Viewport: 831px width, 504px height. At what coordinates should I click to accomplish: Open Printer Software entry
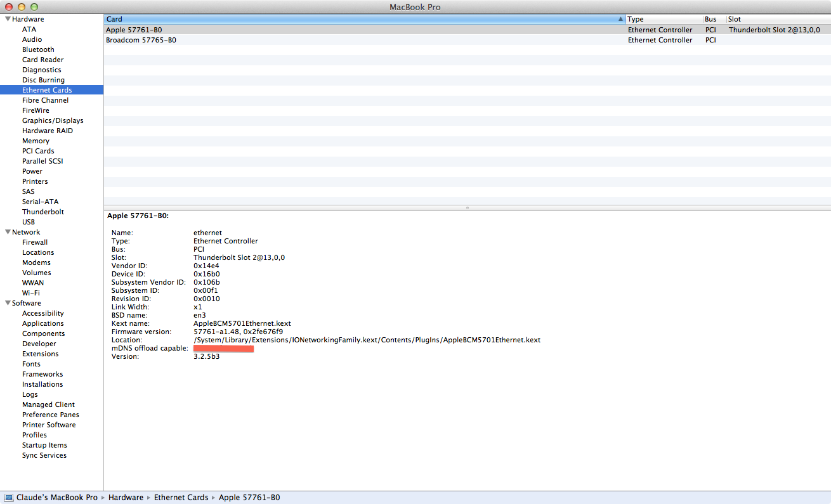click(x=49, y=425)
